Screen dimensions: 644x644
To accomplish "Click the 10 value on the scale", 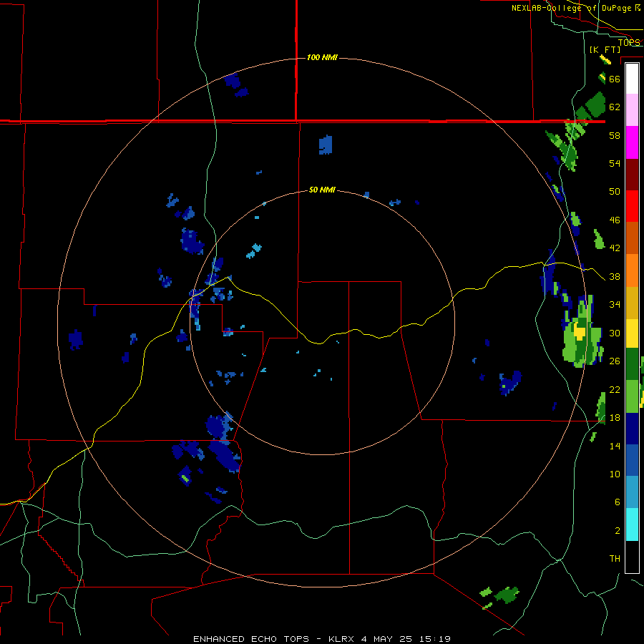I will coord(615,474).
